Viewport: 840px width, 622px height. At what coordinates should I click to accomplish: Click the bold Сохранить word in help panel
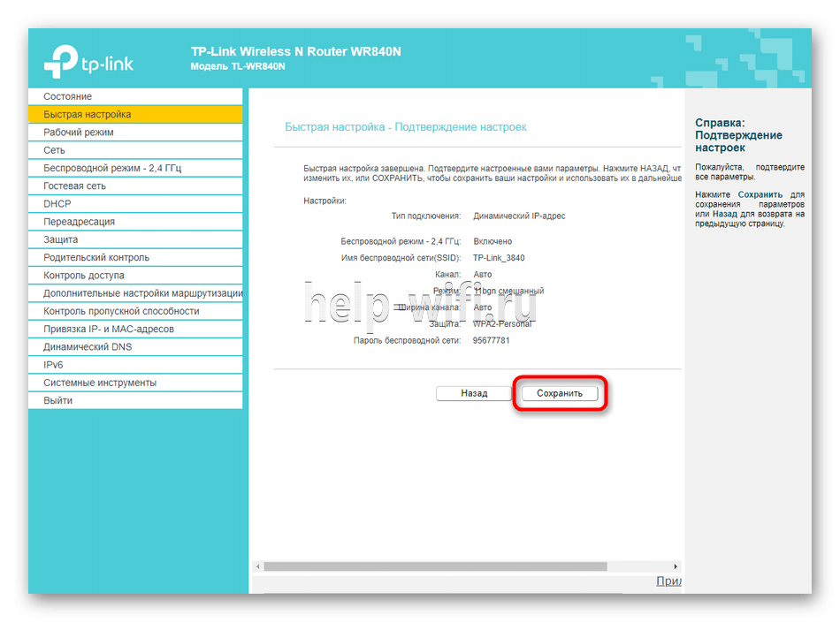click(x=760, y=195)
